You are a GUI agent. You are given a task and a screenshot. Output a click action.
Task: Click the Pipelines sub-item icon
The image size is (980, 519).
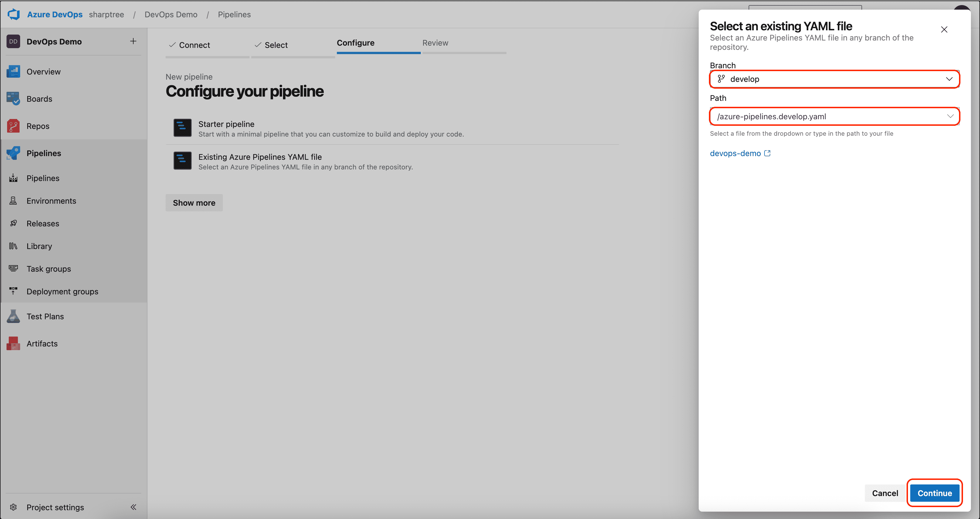[13, 178]
